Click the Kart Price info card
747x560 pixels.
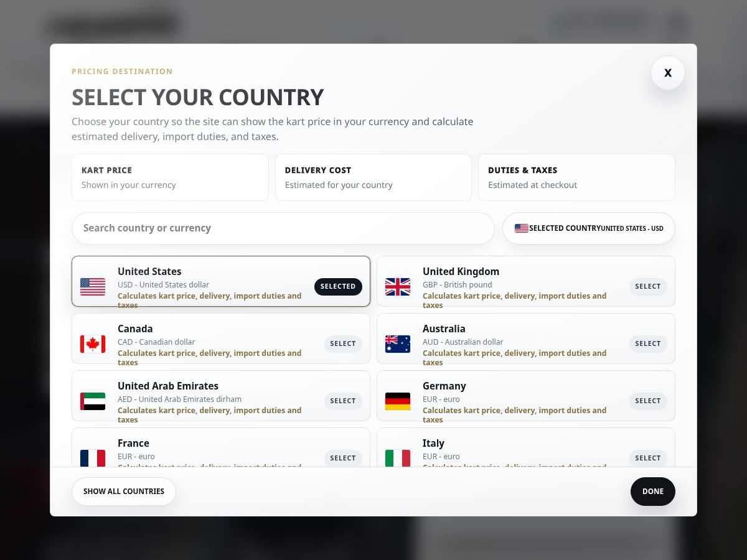[x=170, y=177]
